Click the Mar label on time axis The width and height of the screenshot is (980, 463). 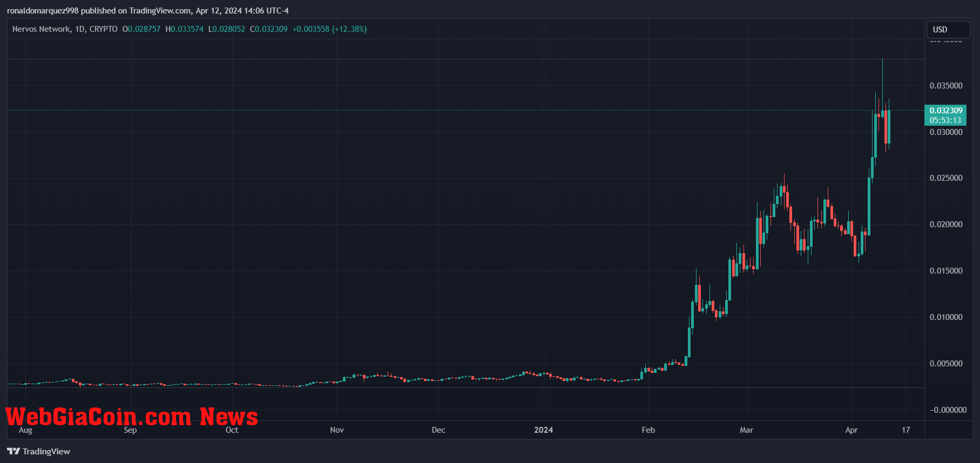pyautogui.click(x=746, y=430)
